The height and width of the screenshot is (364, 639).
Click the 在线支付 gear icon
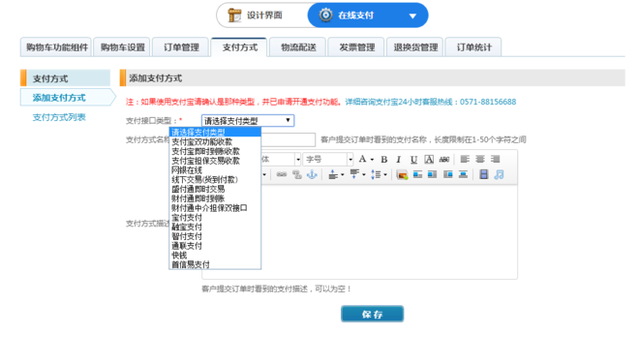[325, 15]
